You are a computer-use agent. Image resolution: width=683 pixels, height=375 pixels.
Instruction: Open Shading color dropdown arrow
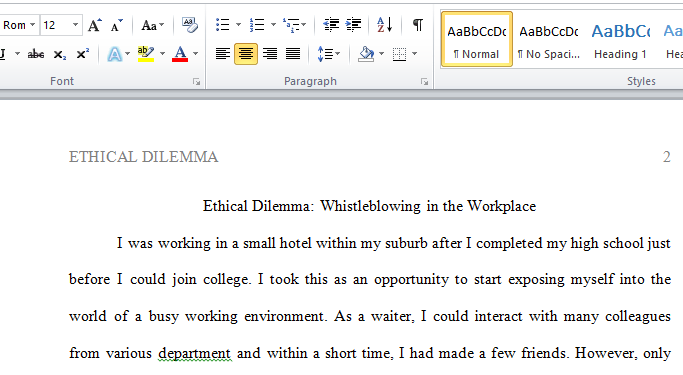pos(382,54)
